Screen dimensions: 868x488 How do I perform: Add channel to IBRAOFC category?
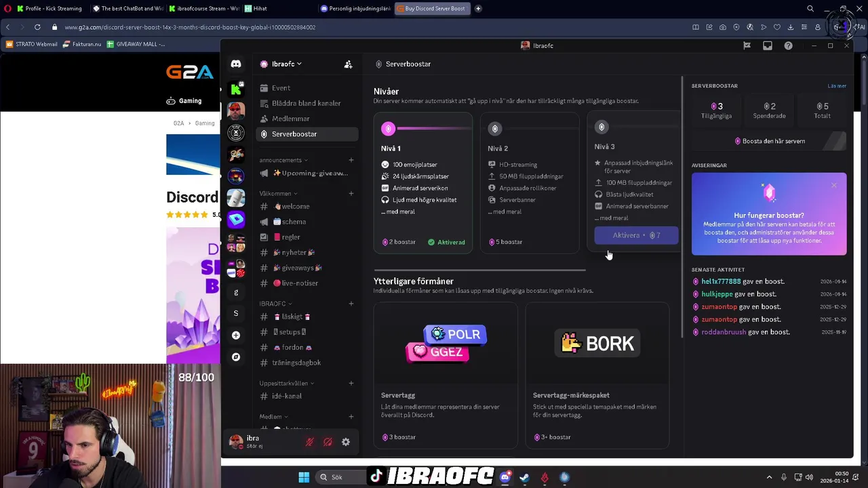tap(351, 304)
